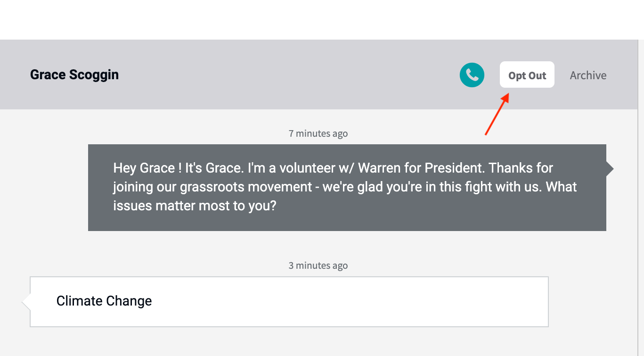Image resolution: width=644 pixels, height=356 pixels.
Task: Opt out Grace Scoggin from texts
Action: coord(527,75)
